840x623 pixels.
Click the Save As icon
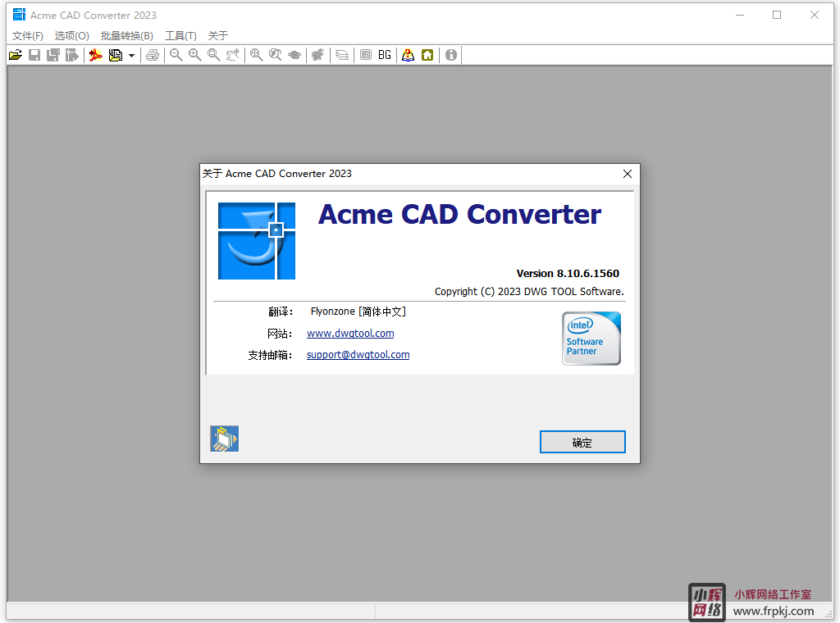coord(53,55)
